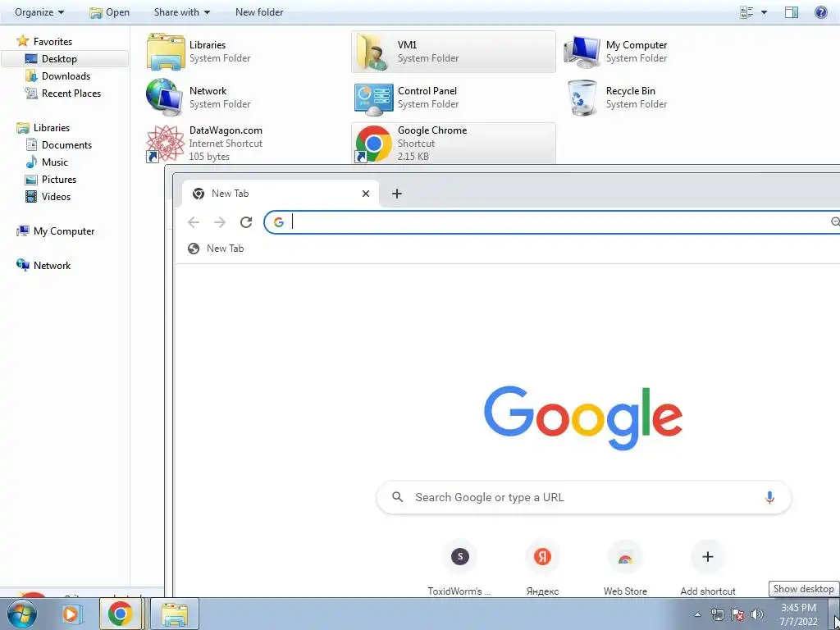Select My Computer in navigation pane
The image size is (840, 630).
click(x=64, y=231)
